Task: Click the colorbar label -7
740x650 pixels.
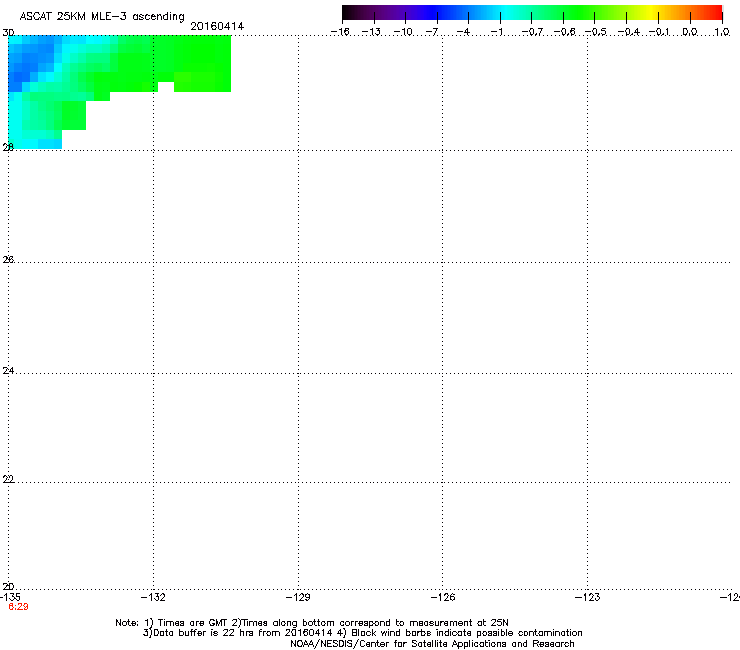Action: (x=432, y=32)
